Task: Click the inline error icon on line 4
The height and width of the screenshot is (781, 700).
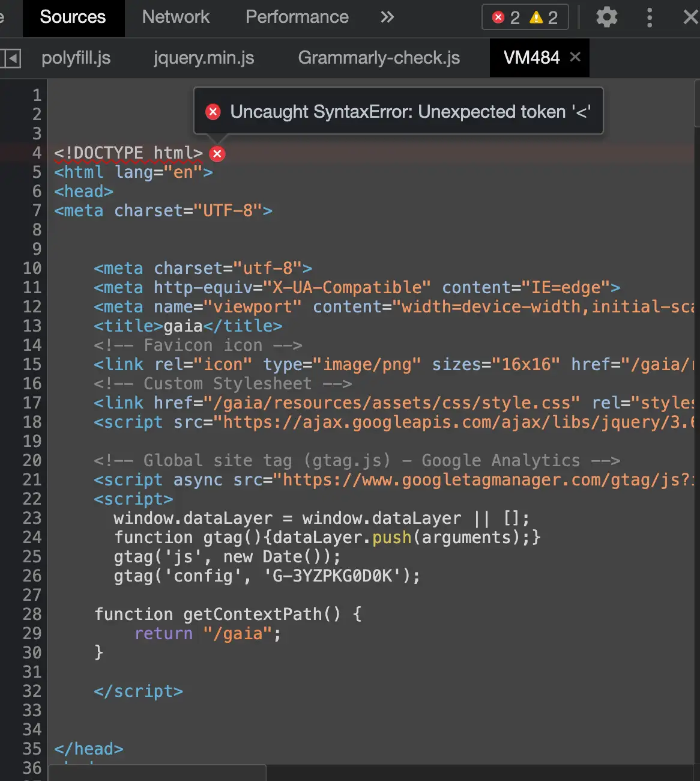Action: pos(217,154)
